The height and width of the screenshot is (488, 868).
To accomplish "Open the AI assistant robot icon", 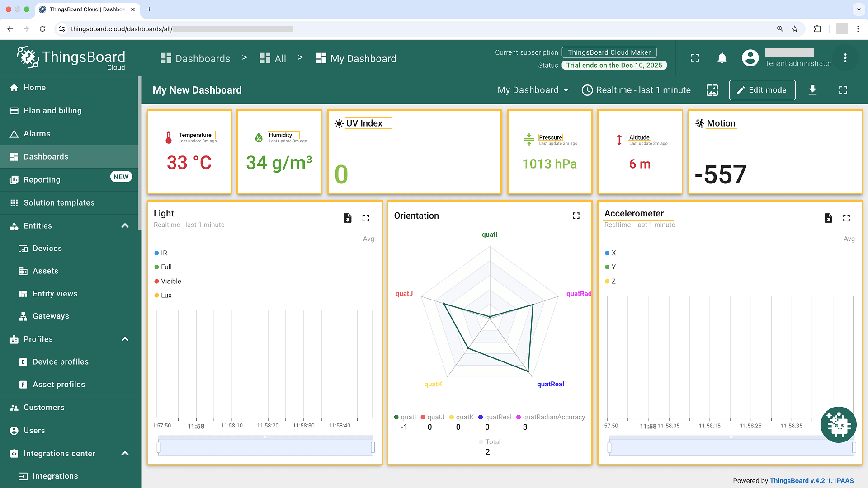I will pyautogui.click(x=838, y=425).
